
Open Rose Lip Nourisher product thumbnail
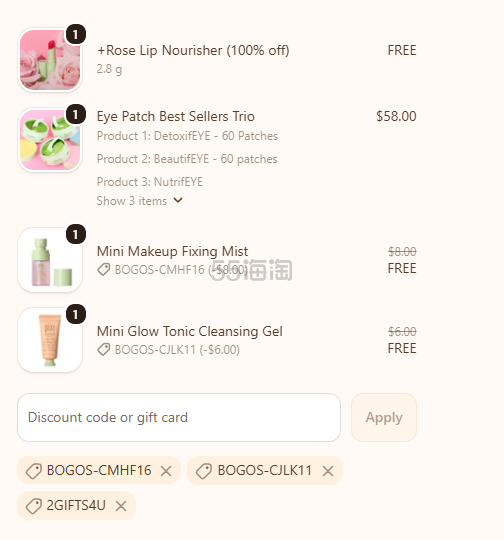pyautogui.click(x=50, y=60)
